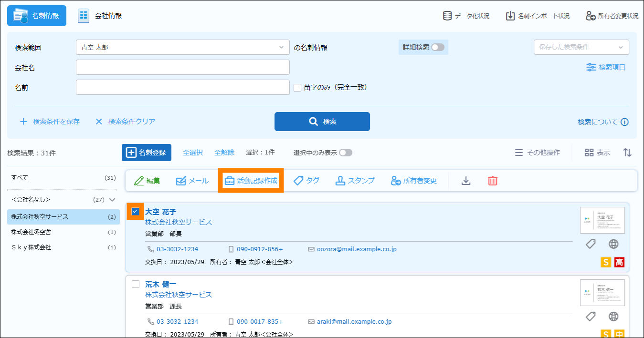Toggle the 詳細検索 switch

tap(437, 47)
